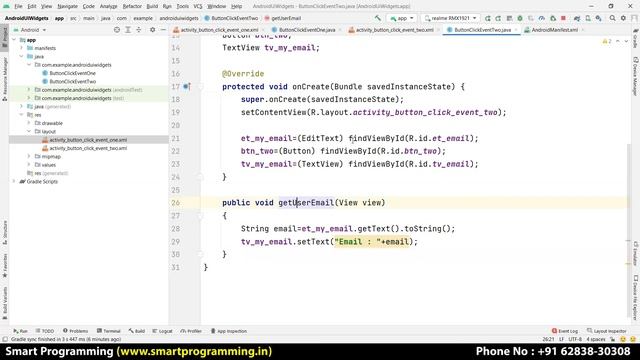This screenshot has width=640, height=360.
Task: Click the override gutter icon on line 17
Action: 187,87
